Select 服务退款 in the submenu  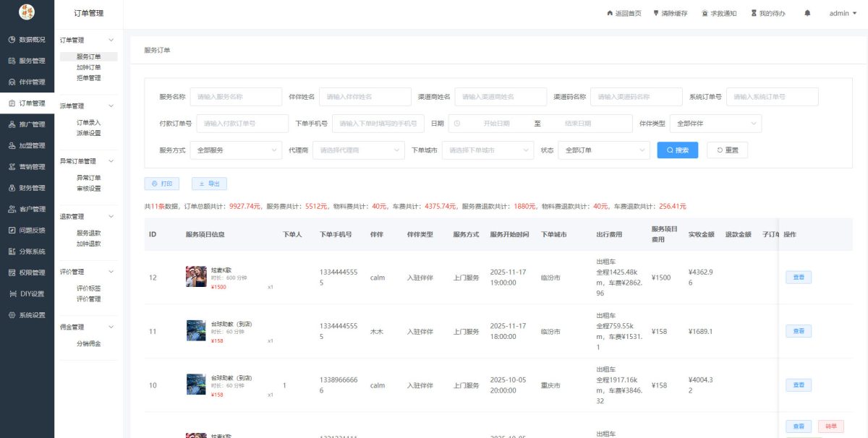point(89,233)
